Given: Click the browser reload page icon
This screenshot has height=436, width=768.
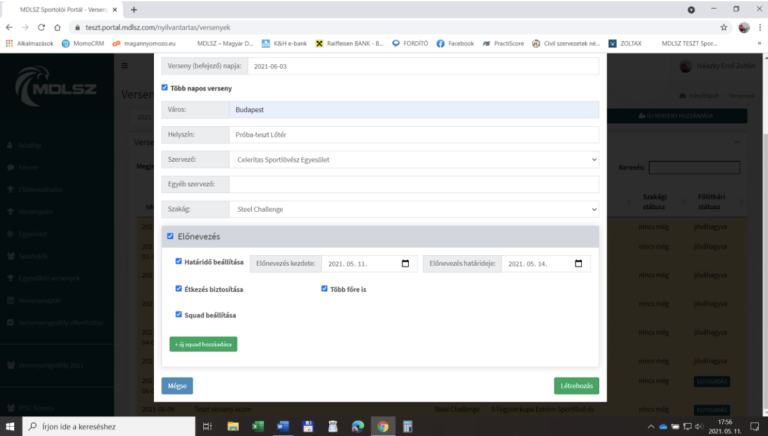Looking at the screenshot, I should click(x=40, y=27).
